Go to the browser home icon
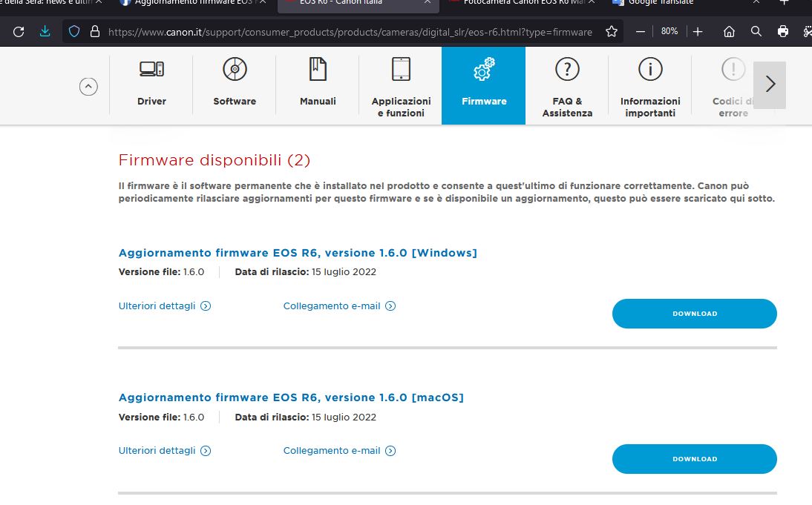 pyautogui.click(x=729, y=32)
